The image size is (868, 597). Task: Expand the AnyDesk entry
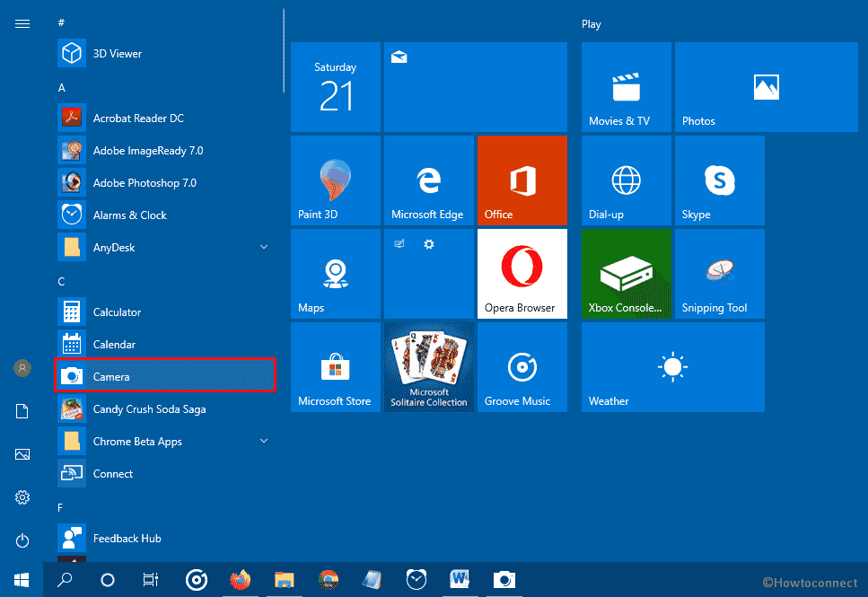click(263, 247)
